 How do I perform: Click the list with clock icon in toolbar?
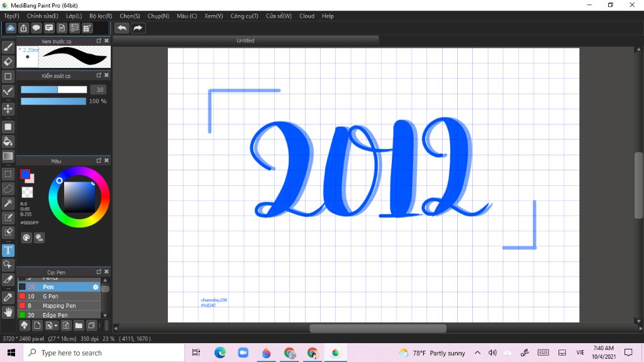click(74, 28)
